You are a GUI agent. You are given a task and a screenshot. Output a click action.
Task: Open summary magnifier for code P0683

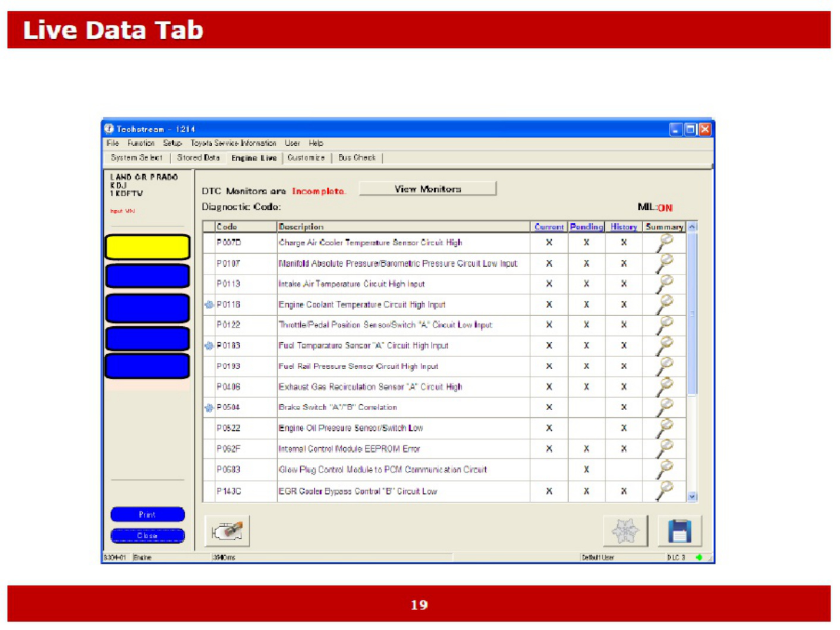point(665,470)
